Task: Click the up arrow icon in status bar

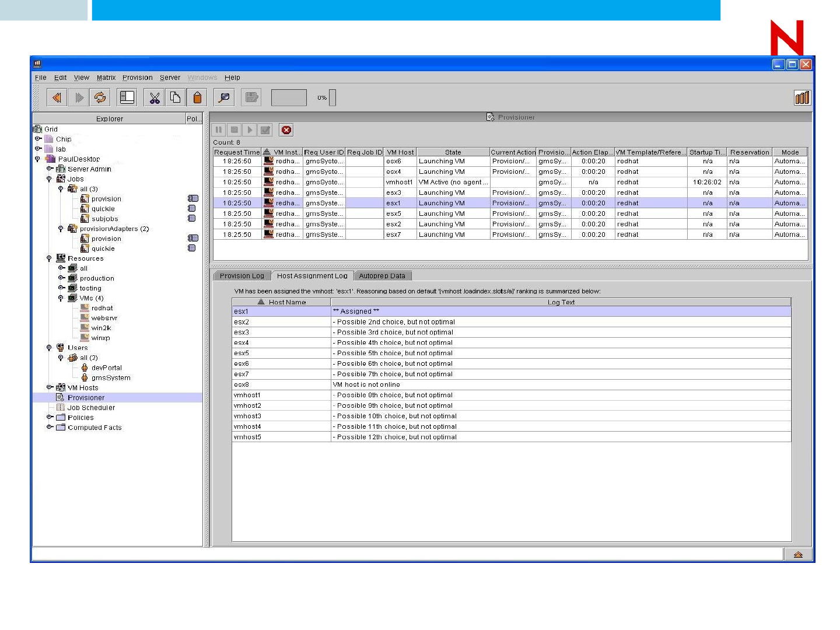Action: (798, 555)
